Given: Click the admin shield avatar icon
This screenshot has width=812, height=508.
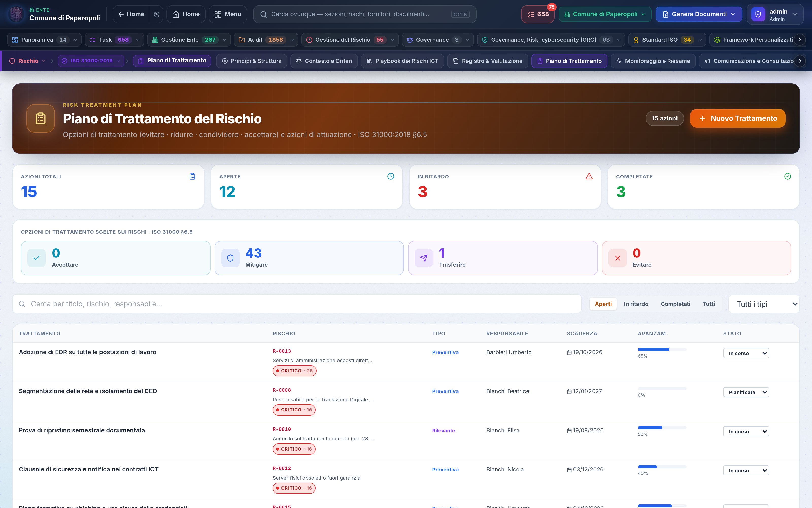Looking at the screenshot, I should pyautogui.click(x=758, y=14).
